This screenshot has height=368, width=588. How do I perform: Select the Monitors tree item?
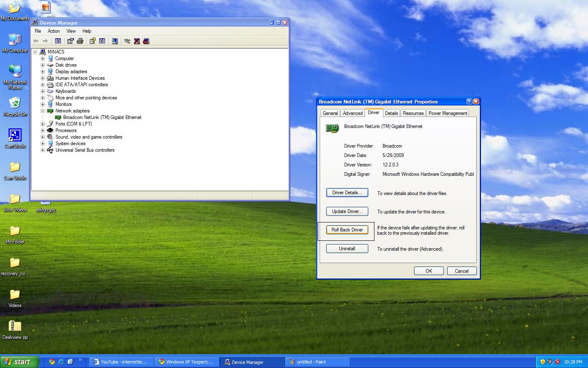(63, 104)
